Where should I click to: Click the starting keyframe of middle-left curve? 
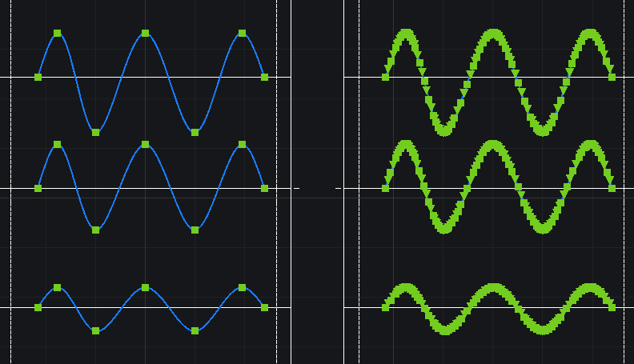[38, 189]
